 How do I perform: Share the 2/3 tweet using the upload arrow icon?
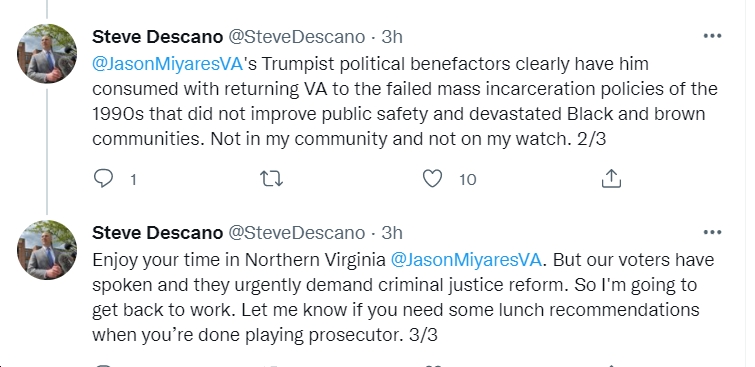point(611,178)
